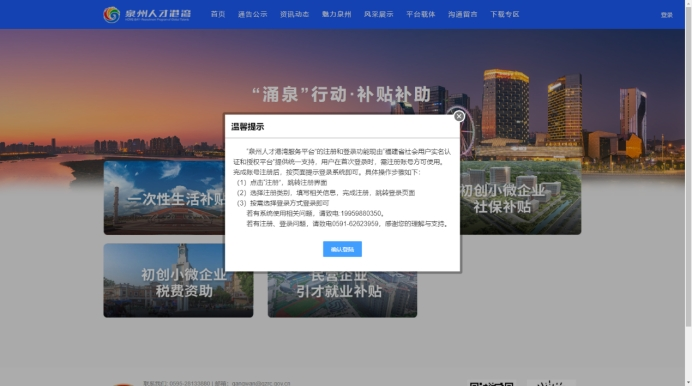Open the 一次性生活补贴 tile

point(164,198)
